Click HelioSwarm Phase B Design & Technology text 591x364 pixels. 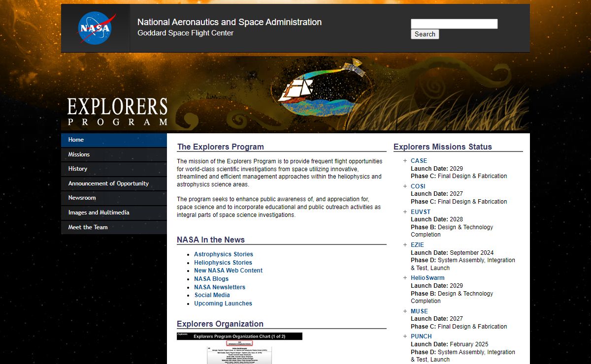tap(452, 297)
